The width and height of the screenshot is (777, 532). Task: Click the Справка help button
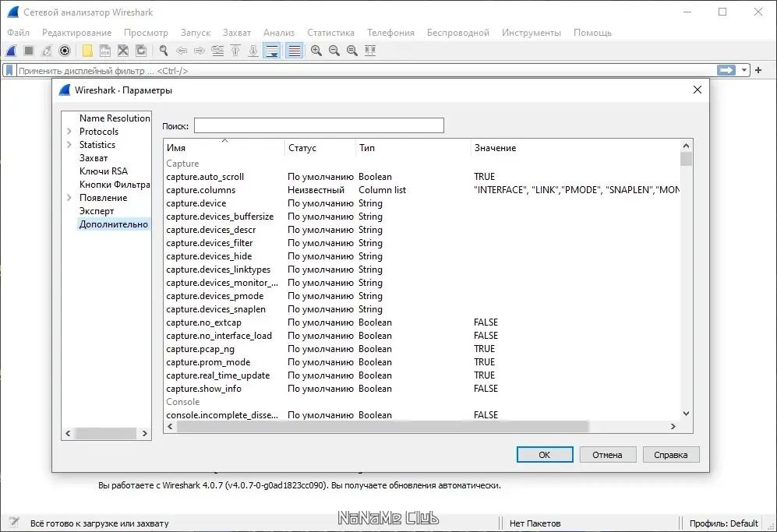coord(671,455)
